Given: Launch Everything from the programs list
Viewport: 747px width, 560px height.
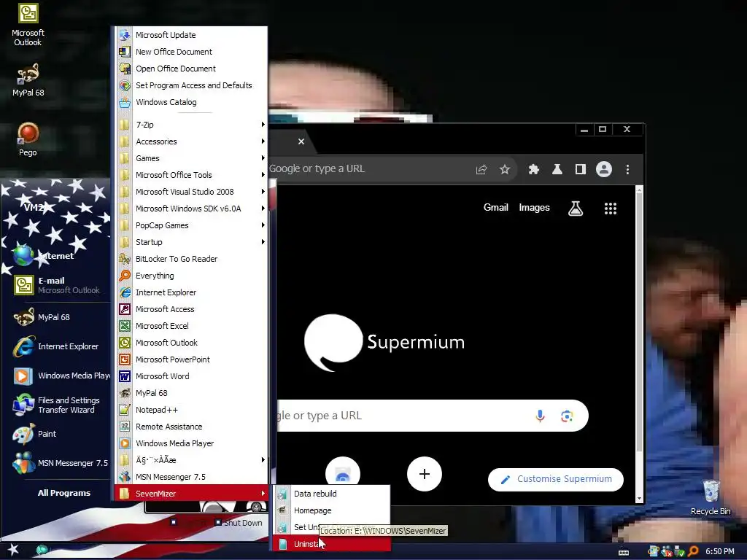Looking at the screenshot, I should (191, 275).
